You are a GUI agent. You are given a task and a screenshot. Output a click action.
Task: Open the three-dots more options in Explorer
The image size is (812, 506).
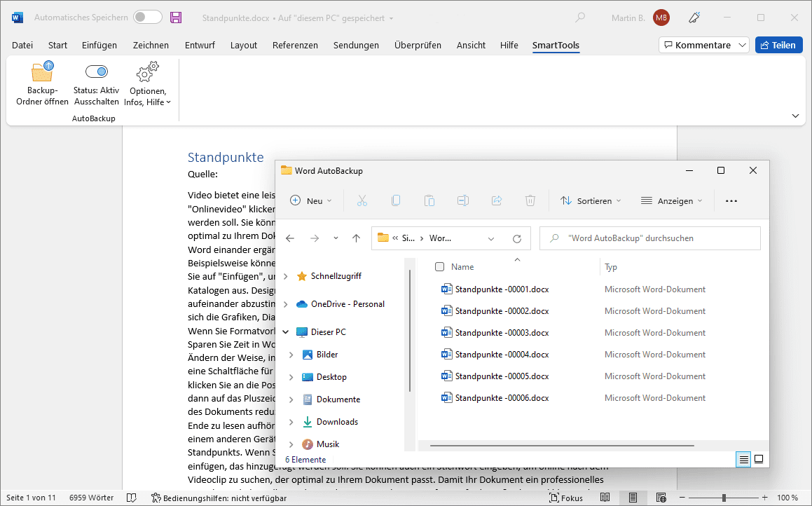(731, 201)
